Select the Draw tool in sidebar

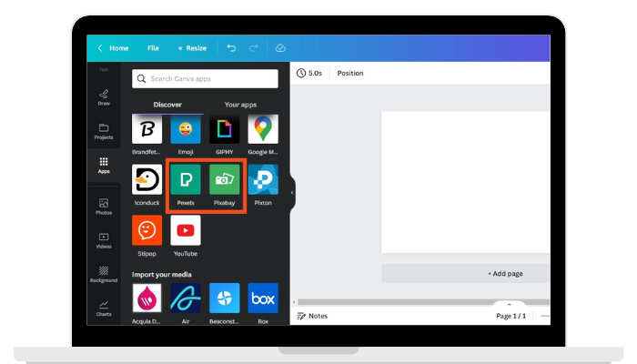coord(104,97)
